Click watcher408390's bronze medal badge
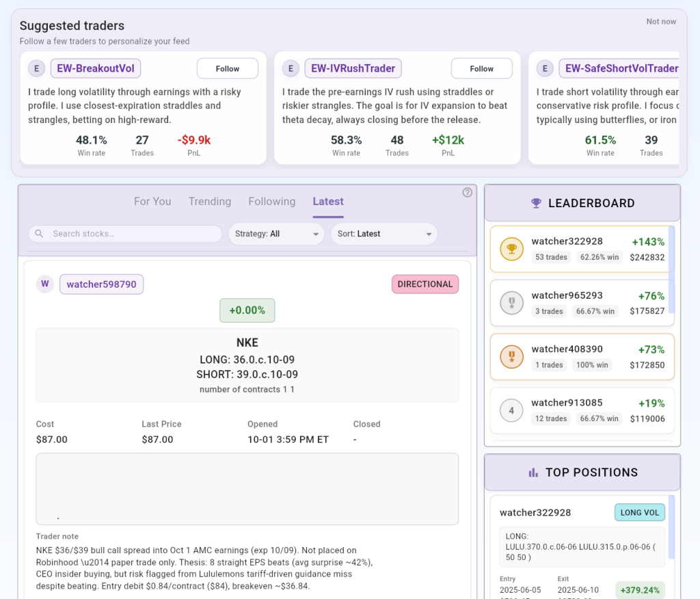700x599 pixels. 511,356
